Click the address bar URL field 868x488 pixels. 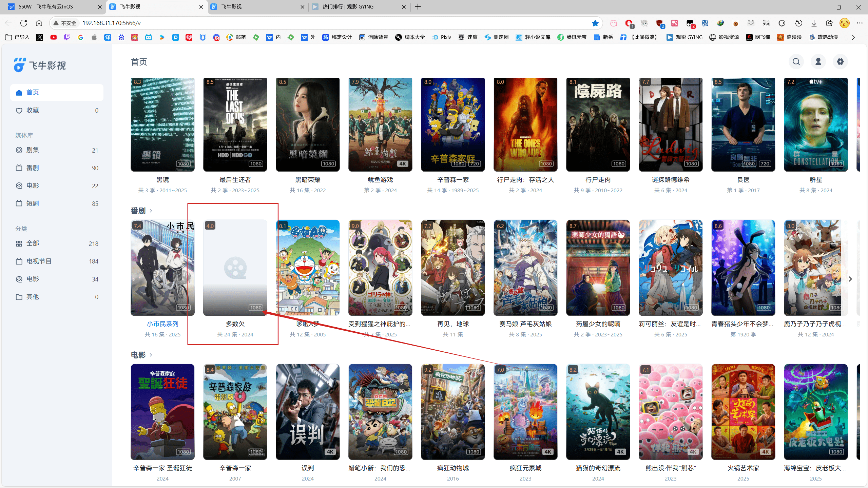(x=326, y=23)
